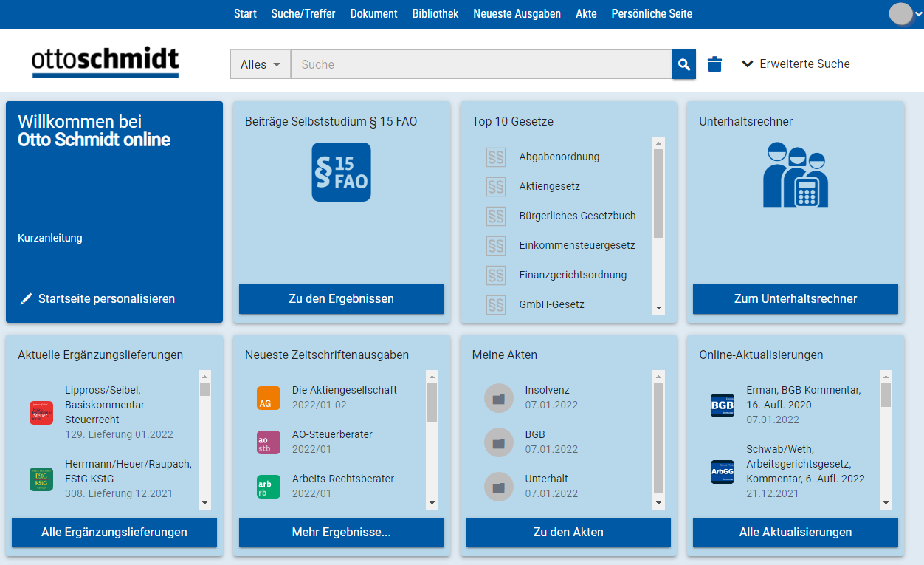924x565 pixels.
Task: Open the Akte menu item
Action: [586, 14]
